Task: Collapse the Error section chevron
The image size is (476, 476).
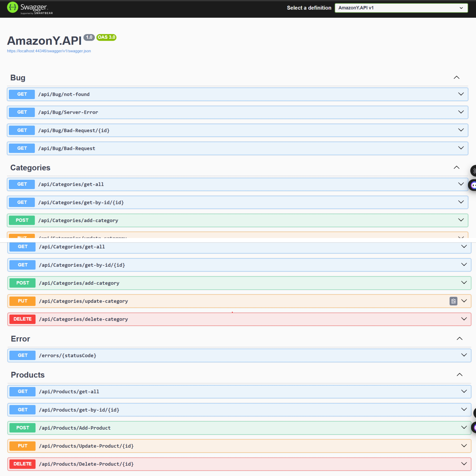Action: [x=459, y=339]
